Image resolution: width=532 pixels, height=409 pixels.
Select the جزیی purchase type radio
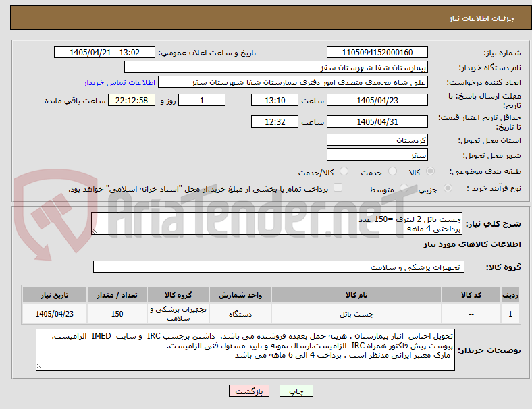[448, 188]
